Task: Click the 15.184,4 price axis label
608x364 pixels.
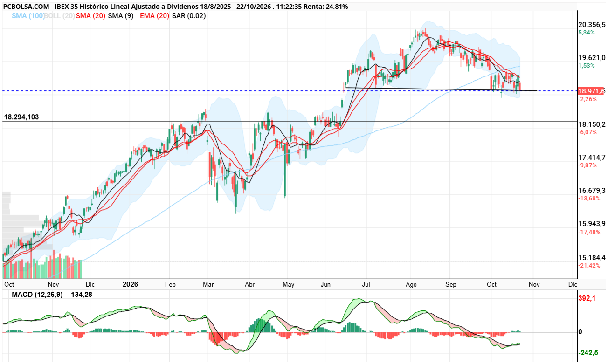Action: coord(592,257)
